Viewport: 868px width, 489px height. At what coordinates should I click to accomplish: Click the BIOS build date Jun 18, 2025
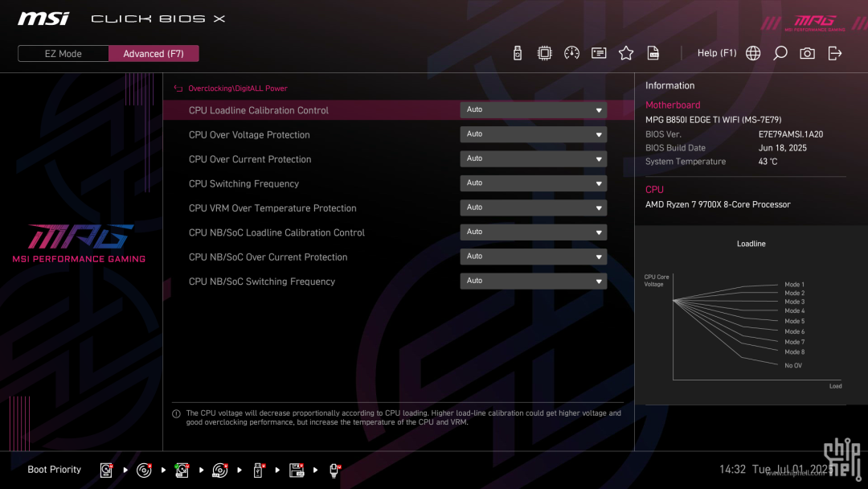click(782, 148)
